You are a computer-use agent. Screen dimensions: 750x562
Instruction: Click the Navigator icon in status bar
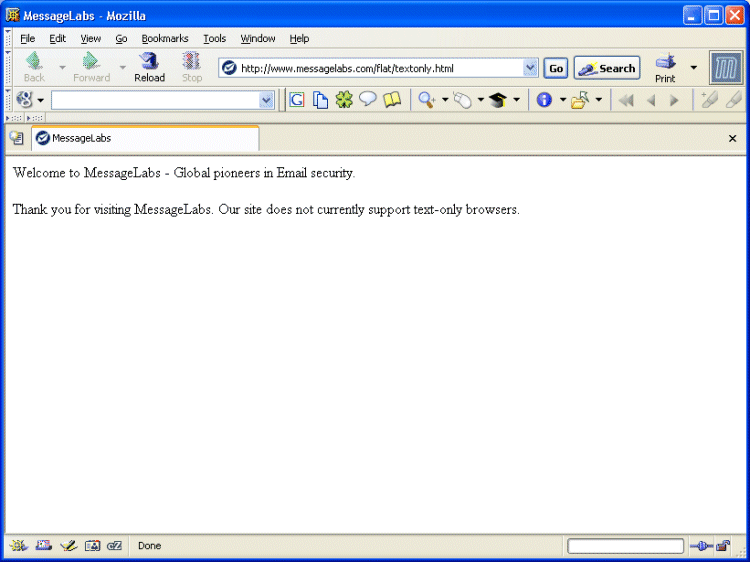18,545
